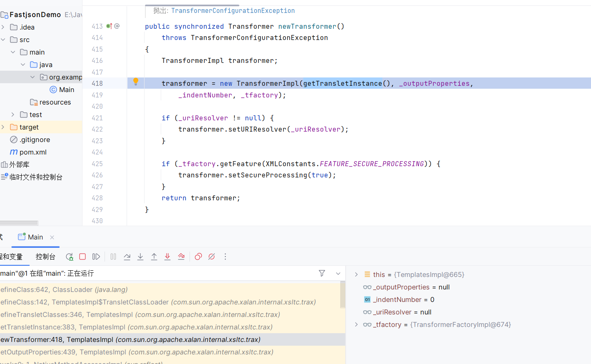Click the frames filter funnel icon
Screen dimensions: 591x364
click(x=322, y=273)
